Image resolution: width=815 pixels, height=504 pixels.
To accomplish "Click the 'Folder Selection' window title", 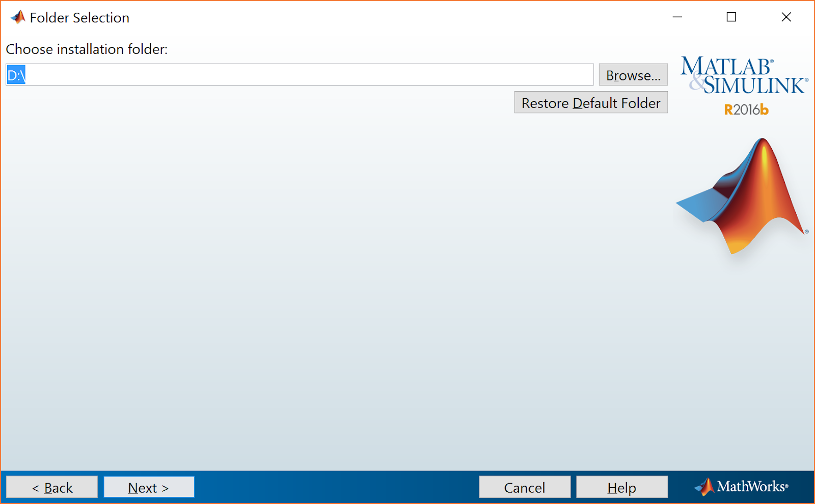I will coord(79,18).
